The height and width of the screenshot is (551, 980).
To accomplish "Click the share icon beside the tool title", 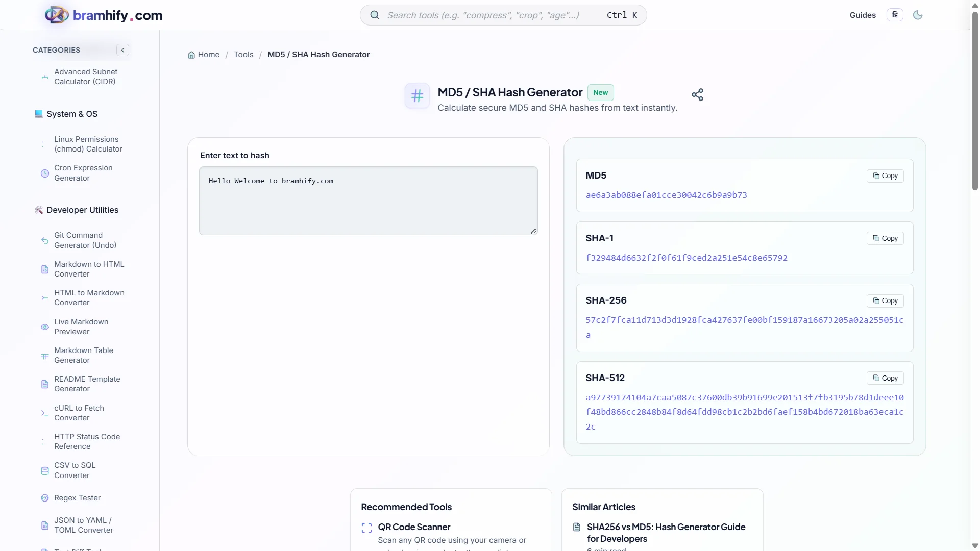I will pos(697,95).
